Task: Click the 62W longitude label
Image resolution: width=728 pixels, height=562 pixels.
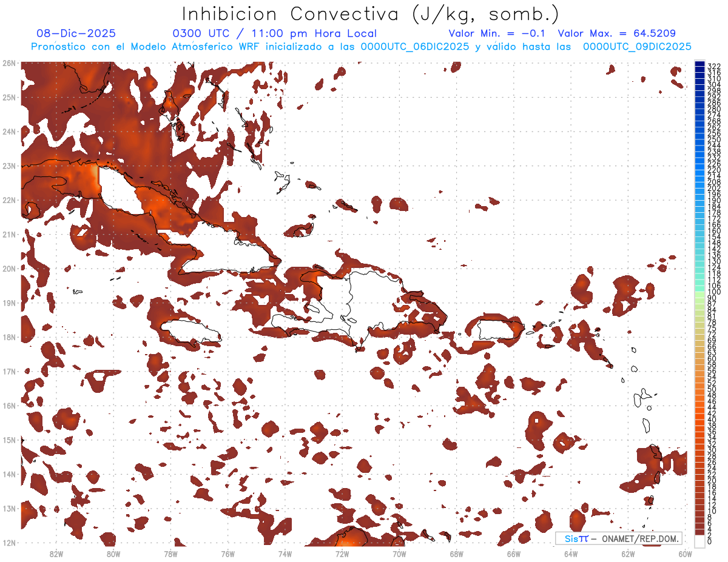Action: pos(628,554)
